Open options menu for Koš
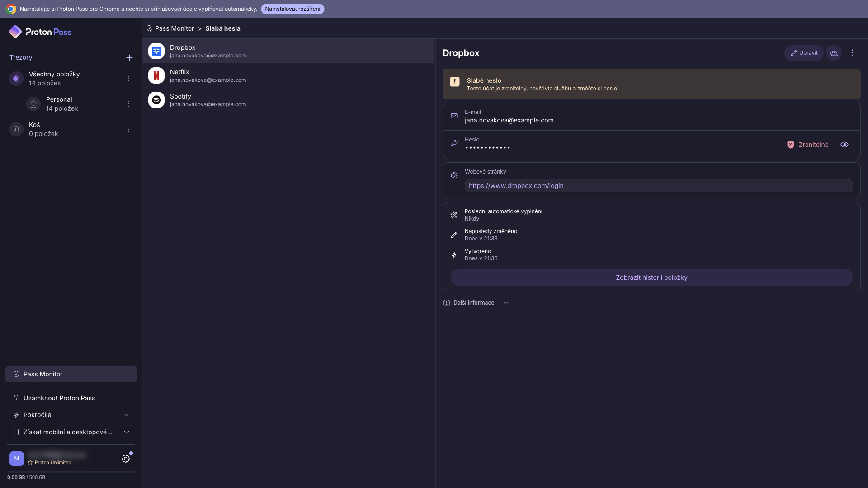Viewport: 868px width, 488px height. pos(128,129)
